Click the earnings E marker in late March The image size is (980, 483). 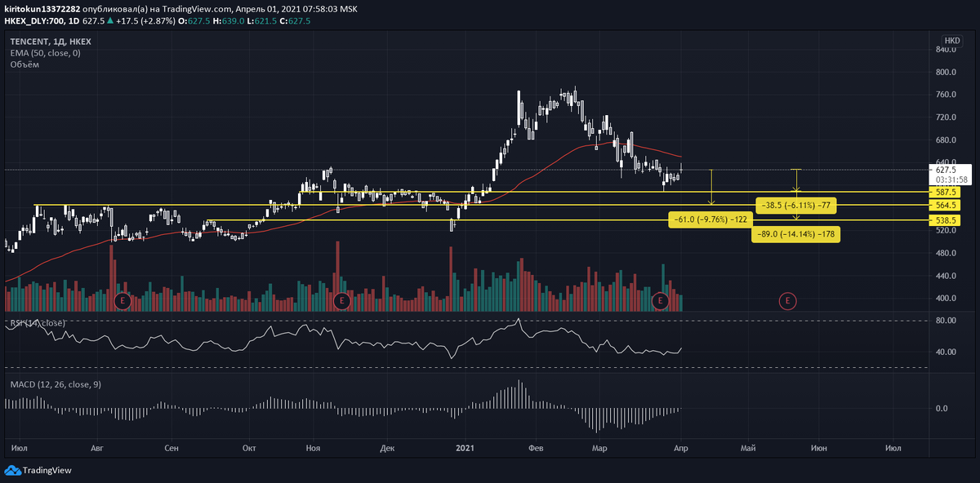(661, 301)
